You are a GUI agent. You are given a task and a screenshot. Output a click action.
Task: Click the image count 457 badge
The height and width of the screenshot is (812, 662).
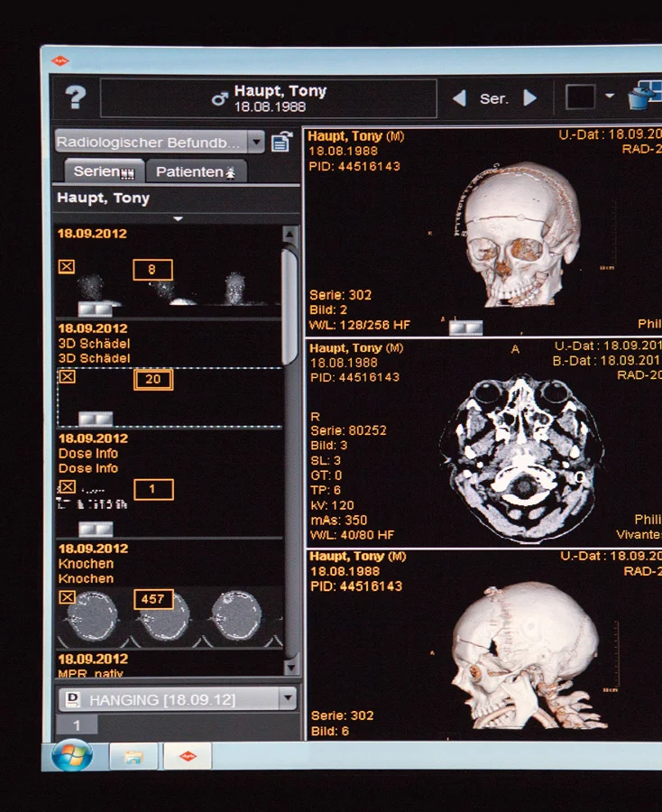[153, 599]
